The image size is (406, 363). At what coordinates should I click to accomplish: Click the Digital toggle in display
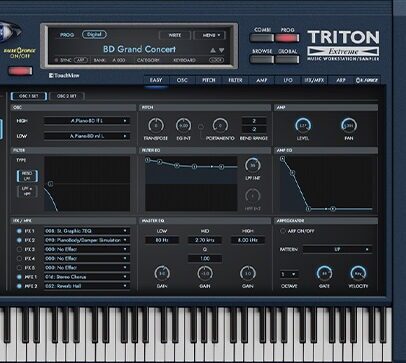pyautogui.click(x=94, y=34)
